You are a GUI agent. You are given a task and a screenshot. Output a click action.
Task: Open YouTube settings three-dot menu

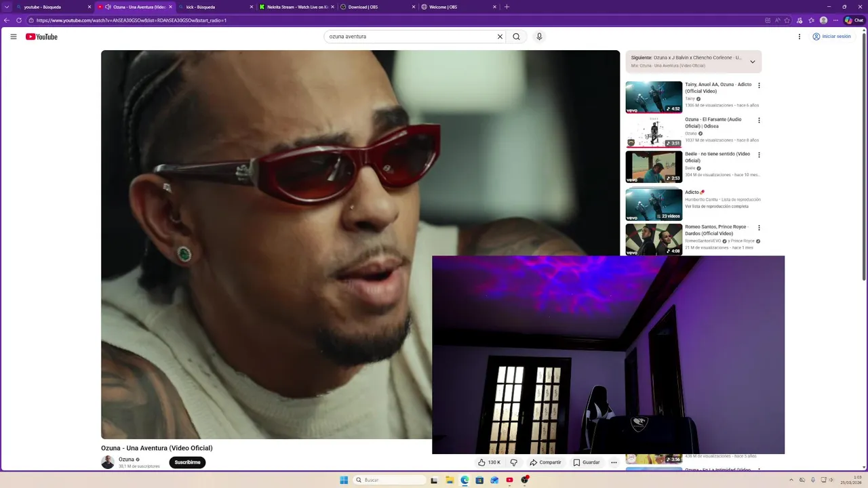[800, 37]
